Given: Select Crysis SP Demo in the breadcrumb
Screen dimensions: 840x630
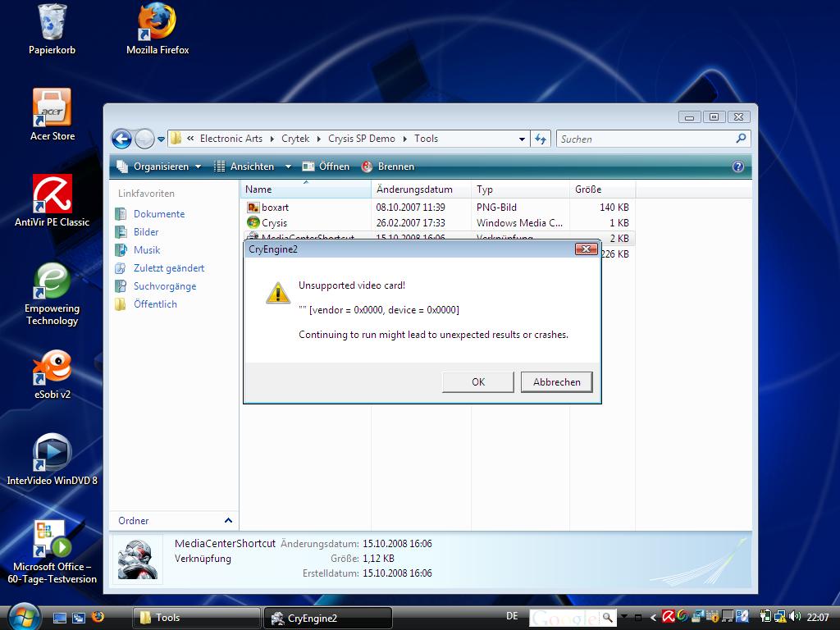Looking at the screenshot, I should (x=362, y=139).
